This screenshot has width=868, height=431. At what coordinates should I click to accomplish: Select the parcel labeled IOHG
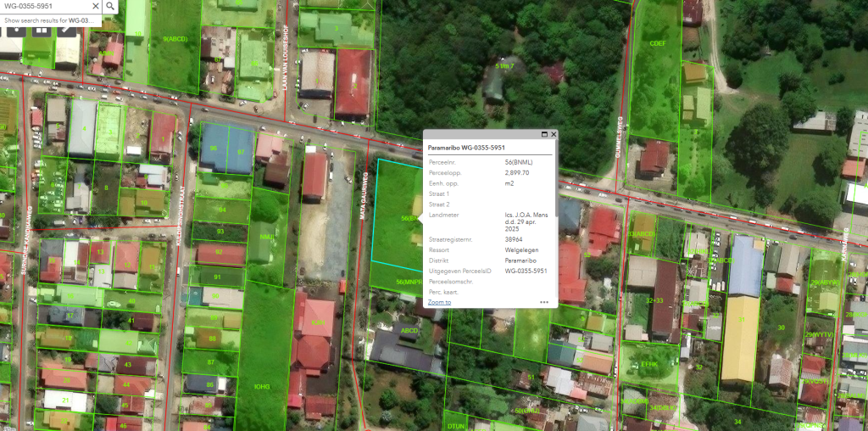coord(261,386)
